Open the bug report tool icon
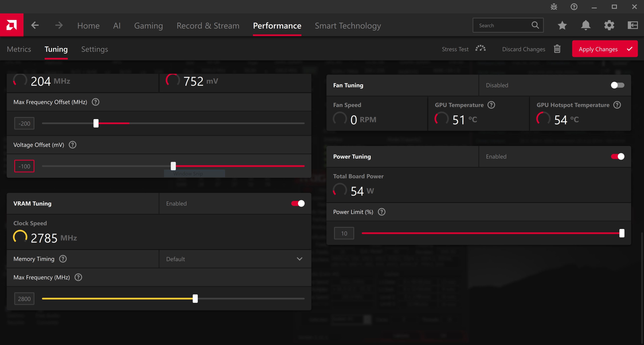This screenshot has width=644, height=345. 554,7
